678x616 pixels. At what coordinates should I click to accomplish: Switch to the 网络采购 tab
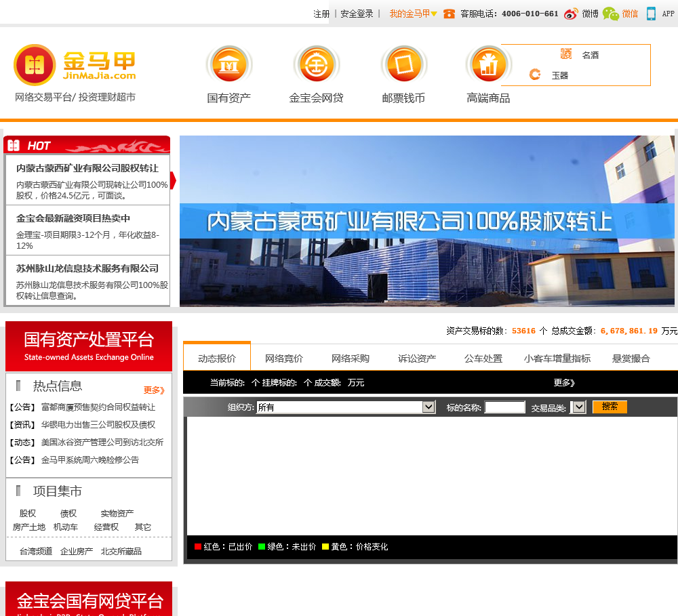(x=351, y=358)
